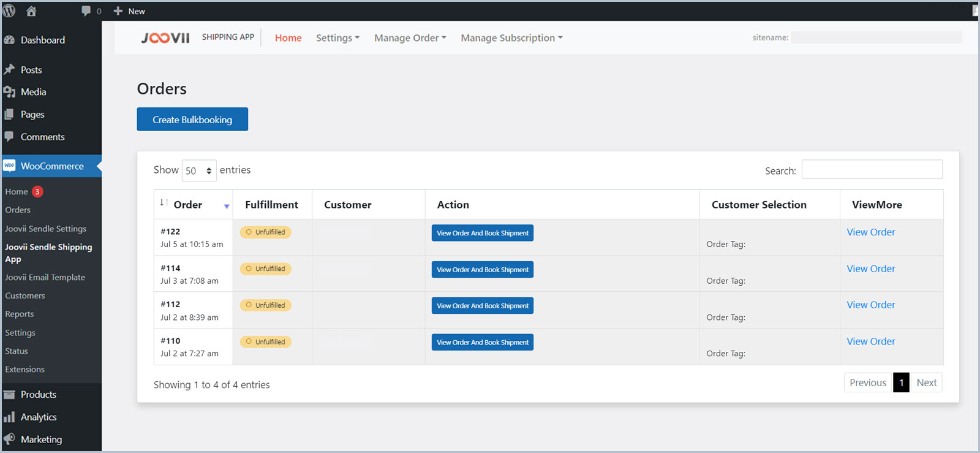The width and height of the screenshot is (980, 453).
Task: Open the Manage Subscription dropdown
Action: point(511,38)
